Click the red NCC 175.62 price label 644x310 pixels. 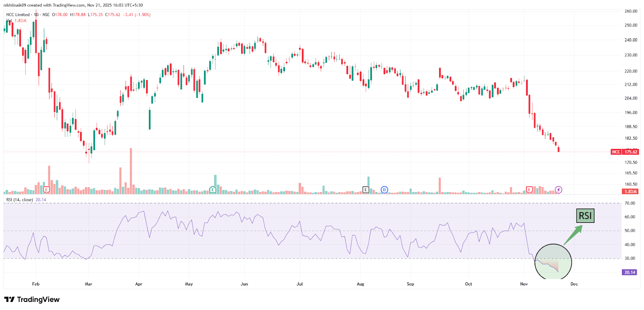pyautogui.click(x=625, y=152)
